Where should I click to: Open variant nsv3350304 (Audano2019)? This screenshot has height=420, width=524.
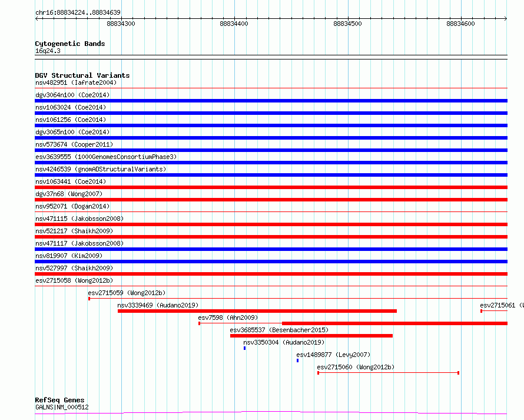pos(284,342)
